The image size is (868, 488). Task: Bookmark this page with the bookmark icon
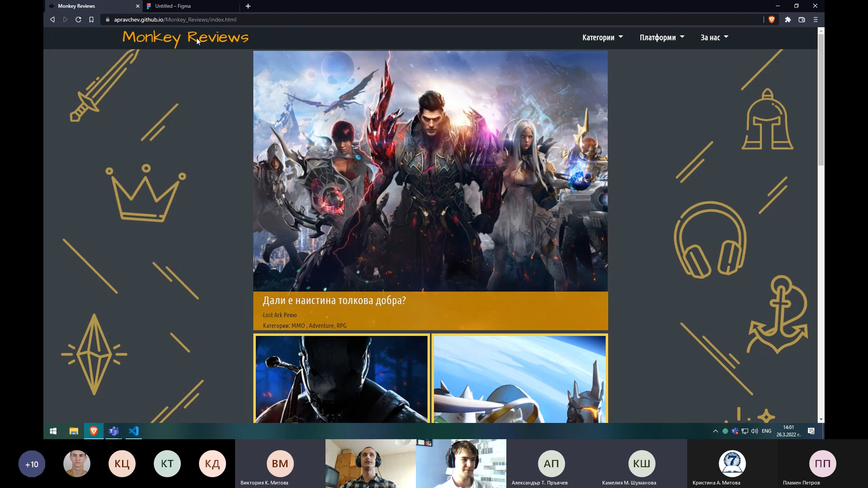point(91,19)
